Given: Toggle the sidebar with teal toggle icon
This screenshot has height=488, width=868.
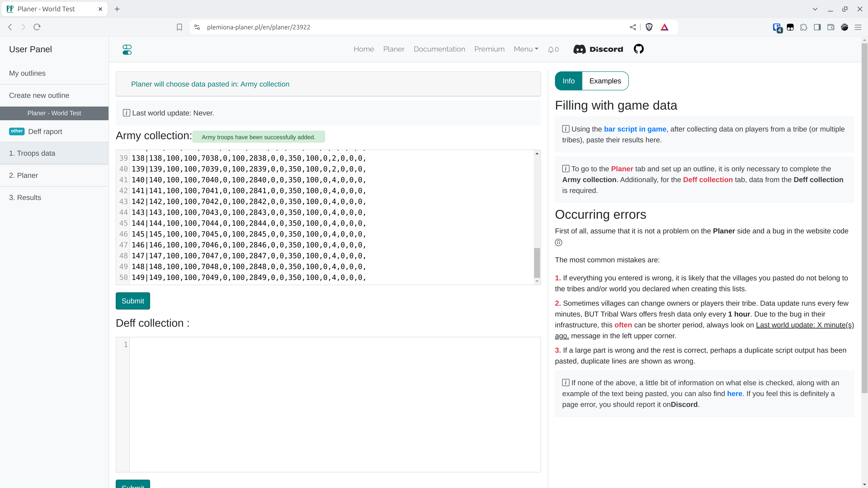Looking at the screenshot, I should tap(127, 49).
